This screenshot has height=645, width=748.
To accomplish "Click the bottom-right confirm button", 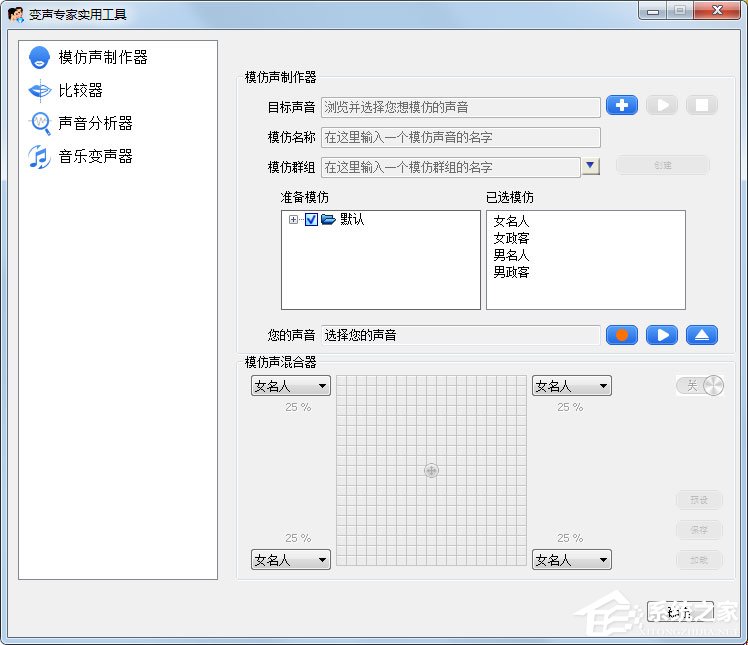I will point(680,612).
